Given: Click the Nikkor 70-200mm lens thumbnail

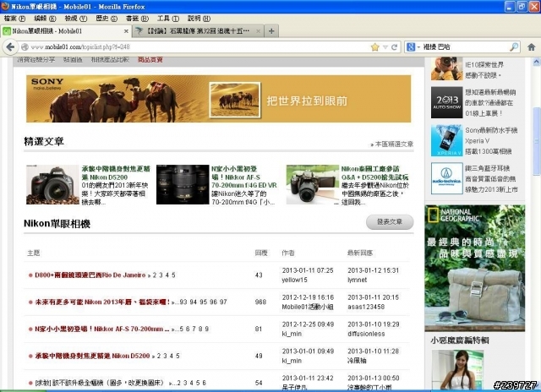Looking at the screenshot, I should pos(183,184).
